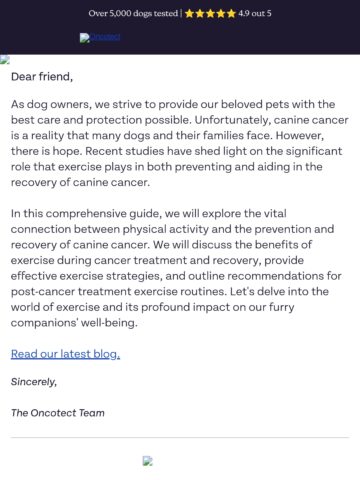Viewport: 360px width, 480px height.
Task: Click the vertical separator before the stars
Action: (x=181, y=14)
